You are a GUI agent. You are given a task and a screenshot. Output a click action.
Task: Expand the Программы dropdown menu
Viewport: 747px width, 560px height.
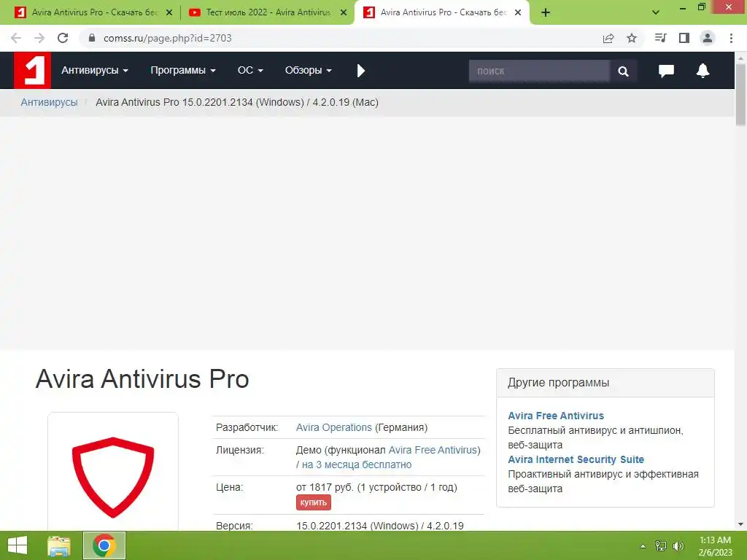click(183, 71)
